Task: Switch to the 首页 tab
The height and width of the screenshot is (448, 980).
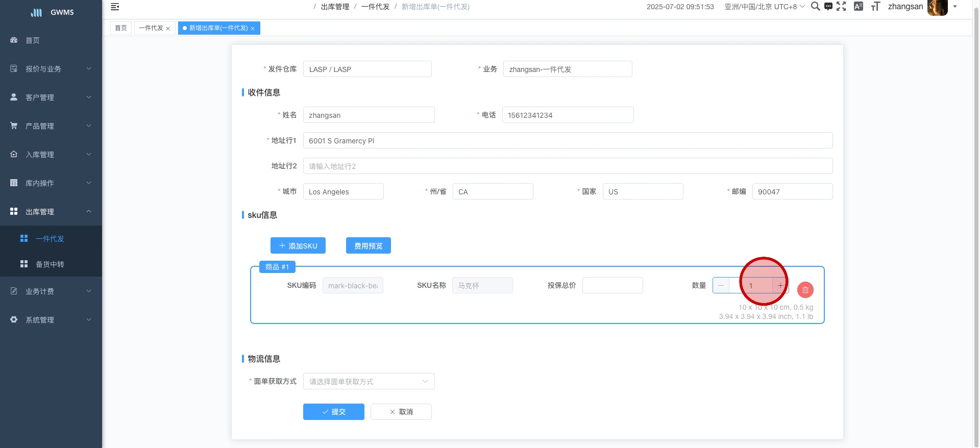Action: [121, 28]
